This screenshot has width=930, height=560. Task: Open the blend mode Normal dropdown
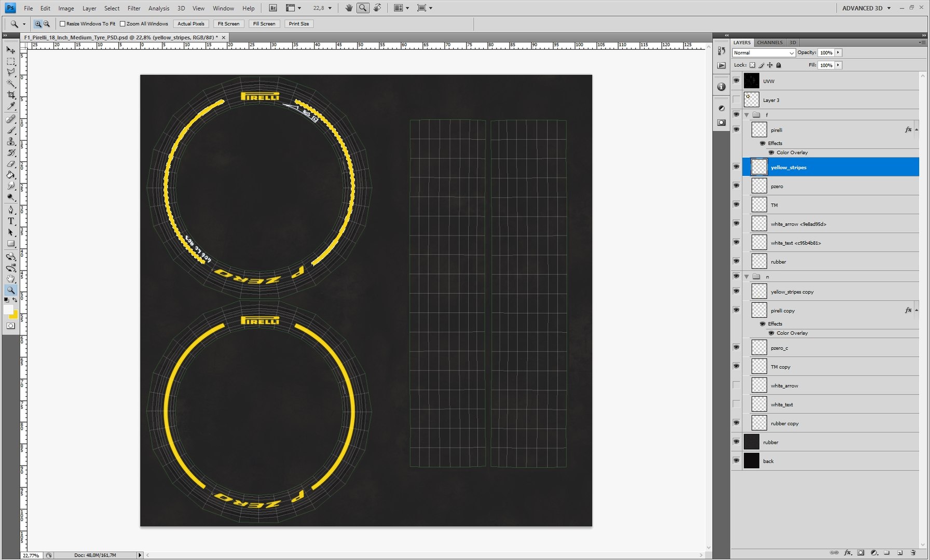763,53
